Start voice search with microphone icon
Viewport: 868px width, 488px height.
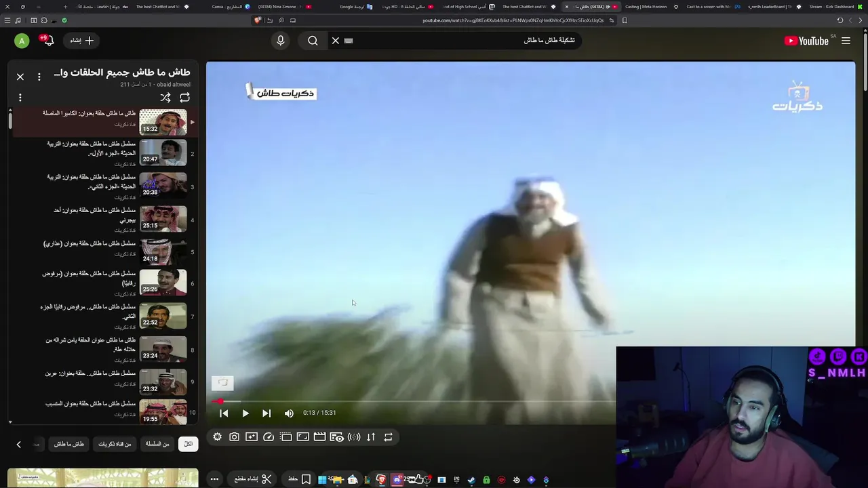coord(281,41)
